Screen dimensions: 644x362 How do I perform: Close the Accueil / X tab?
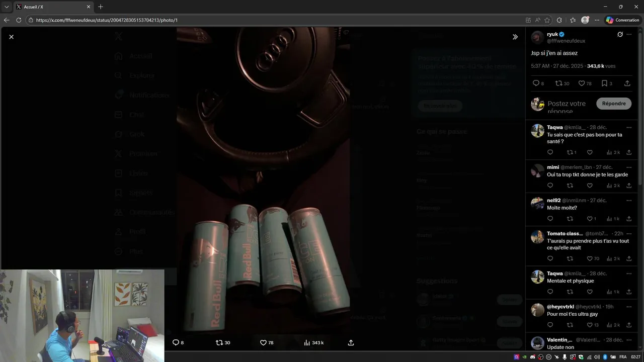point(89,7)
